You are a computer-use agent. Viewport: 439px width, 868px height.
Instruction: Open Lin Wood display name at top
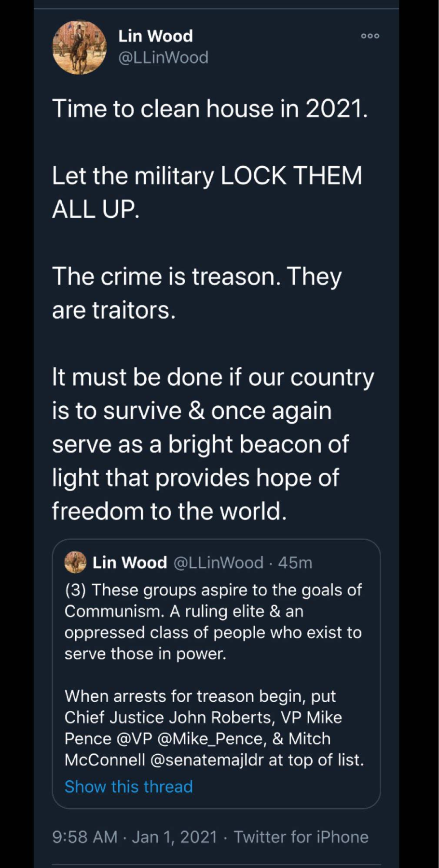155,36
